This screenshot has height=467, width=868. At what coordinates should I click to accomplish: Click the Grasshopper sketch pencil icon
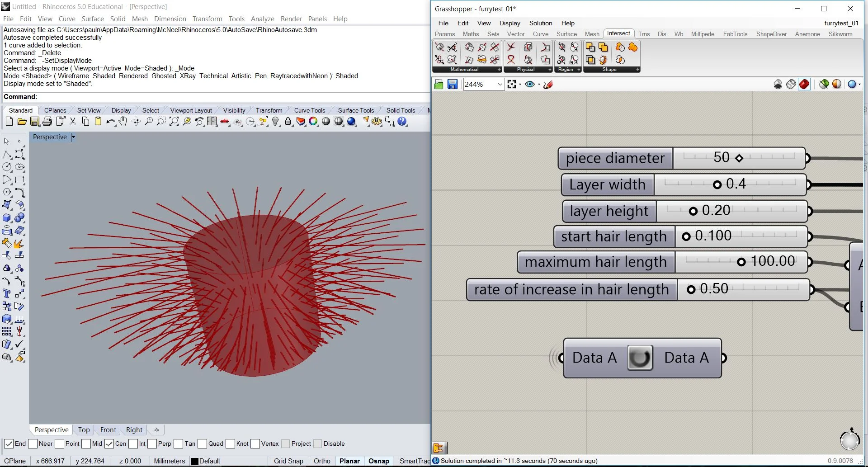click(x=548, y=84)
